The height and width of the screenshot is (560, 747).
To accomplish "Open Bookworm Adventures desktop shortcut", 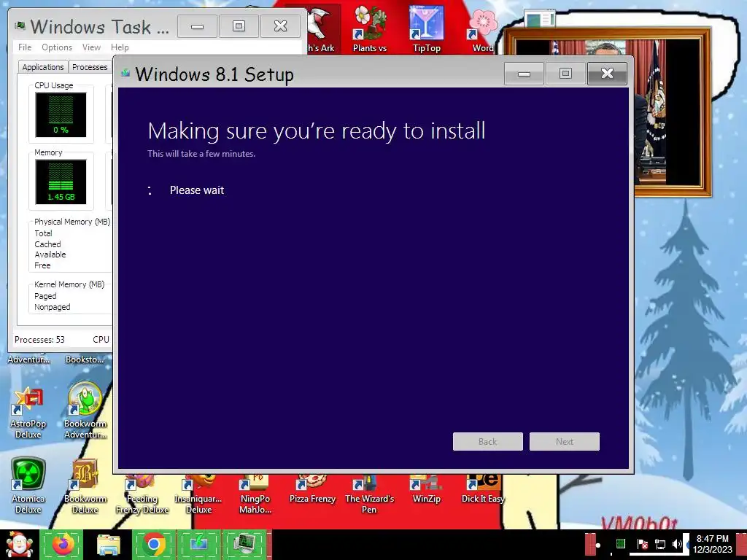I will coord(85,411).
